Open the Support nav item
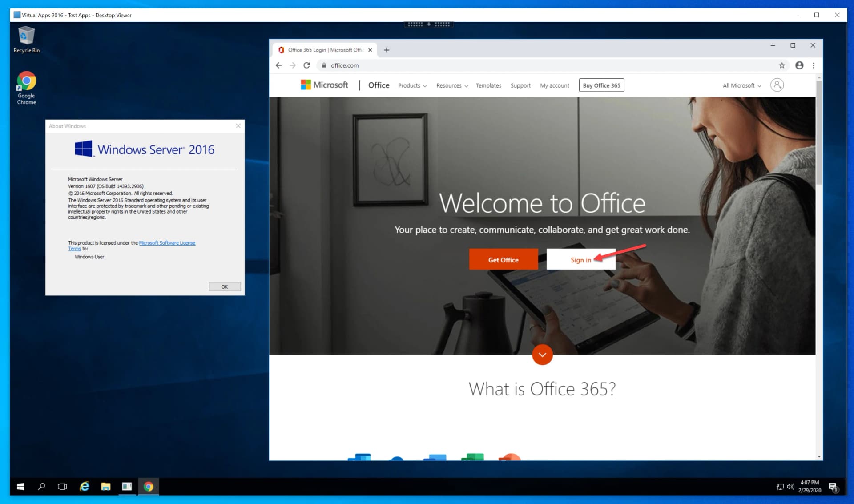The height and width of the screenshot is (504, 854). pos(520,85)
